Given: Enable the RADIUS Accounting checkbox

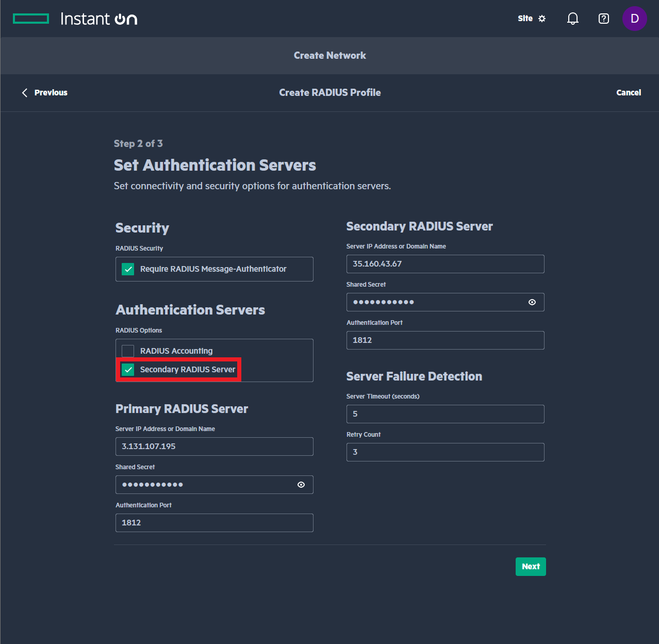Looking at the screenshot, I should tap(128, 351).
